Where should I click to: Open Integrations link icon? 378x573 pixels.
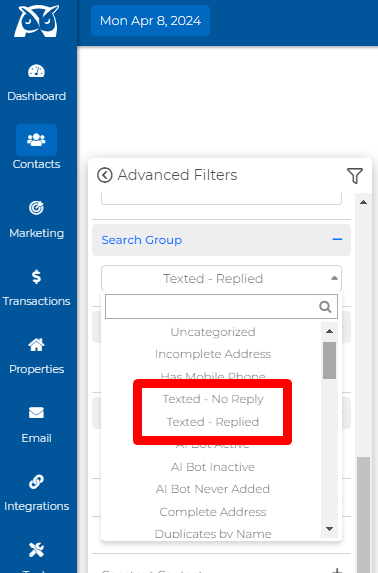coord(36,482)
